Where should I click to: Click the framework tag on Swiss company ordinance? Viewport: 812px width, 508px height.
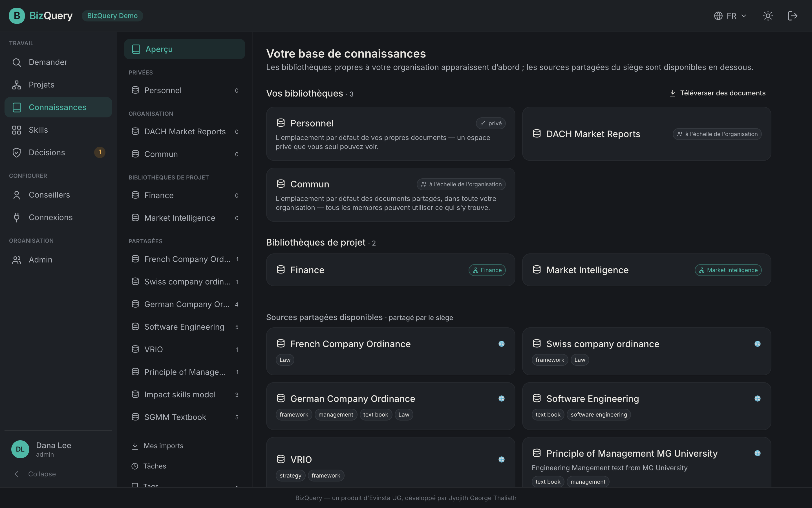coord(550,360)
